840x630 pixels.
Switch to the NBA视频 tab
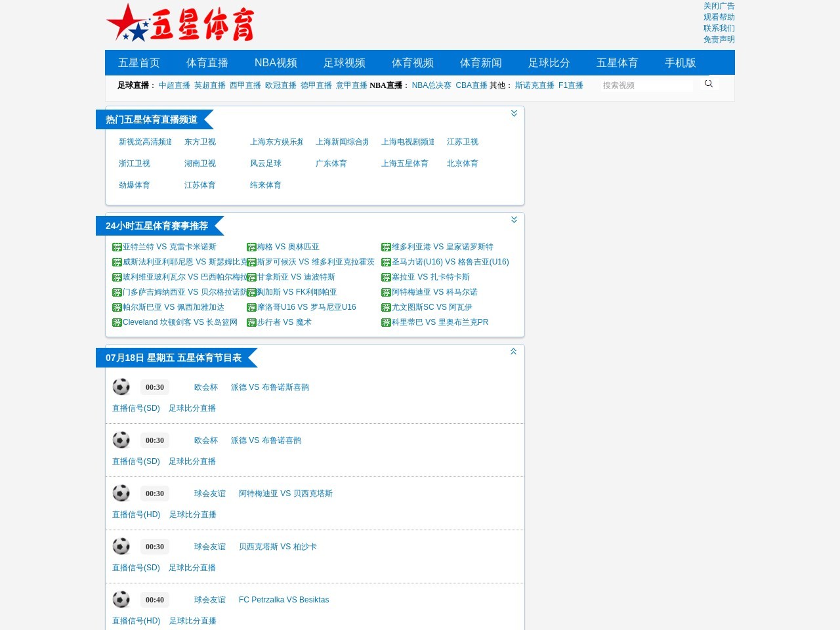click(276, 62)
